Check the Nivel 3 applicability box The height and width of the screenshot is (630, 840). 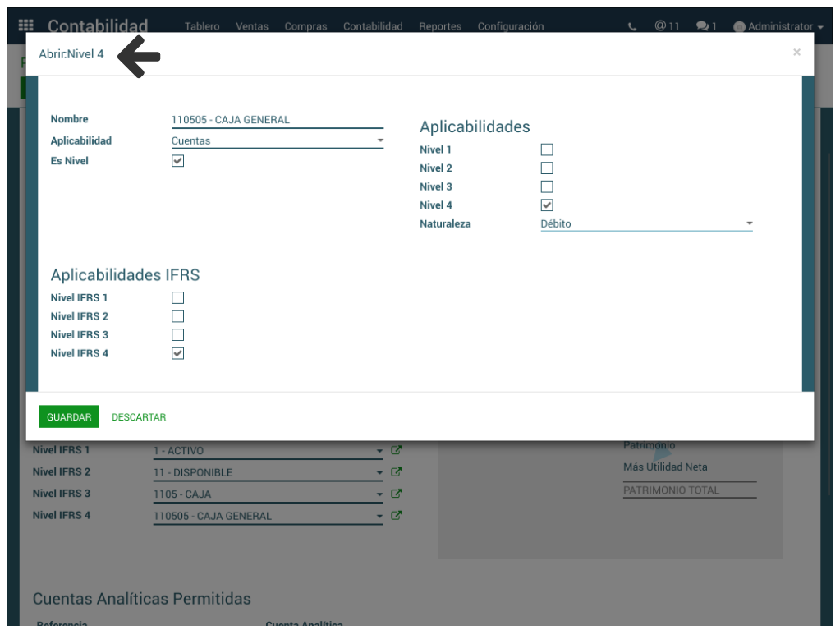pyautogui.click(x=547, y=186)
